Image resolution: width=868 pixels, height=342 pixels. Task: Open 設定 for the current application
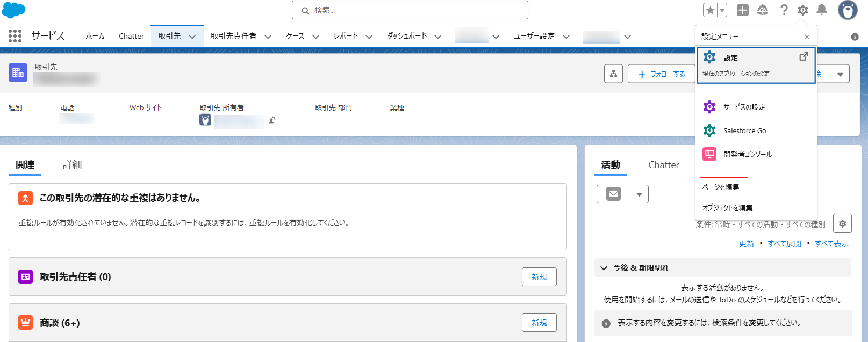tap(756, 65)
